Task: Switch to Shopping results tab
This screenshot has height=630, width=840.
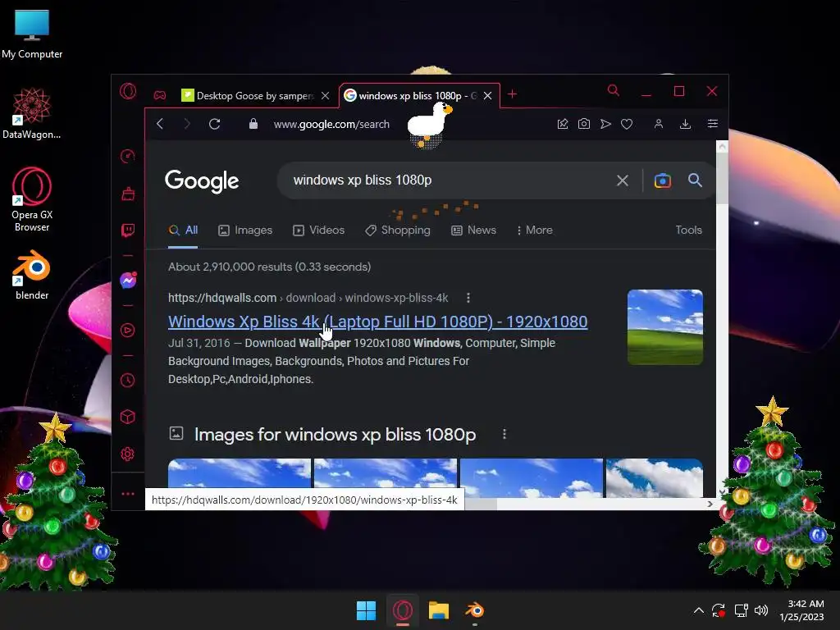Action: [x=398, y=231]
